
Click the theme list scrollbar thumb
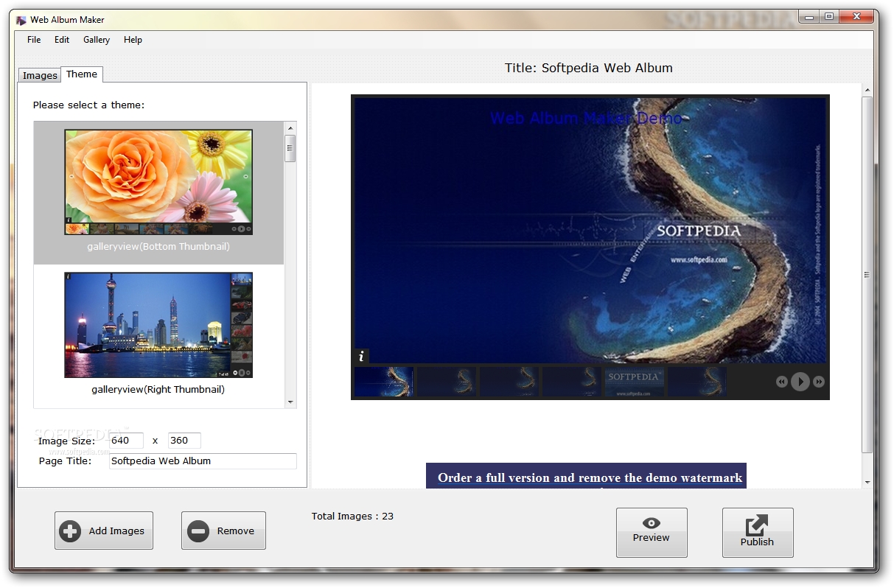pos(290,147)
